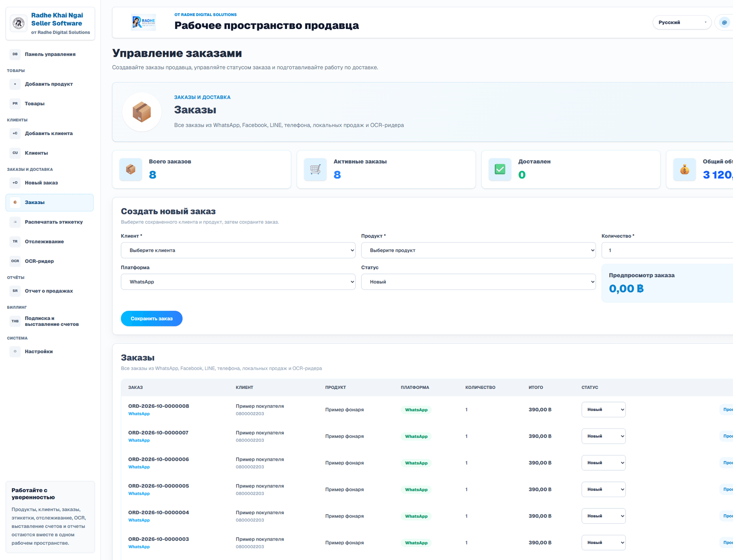This screenshot has height=560, width=733.
Task: Change status of order ORD-2026-10-0000003
Action: 604,542
